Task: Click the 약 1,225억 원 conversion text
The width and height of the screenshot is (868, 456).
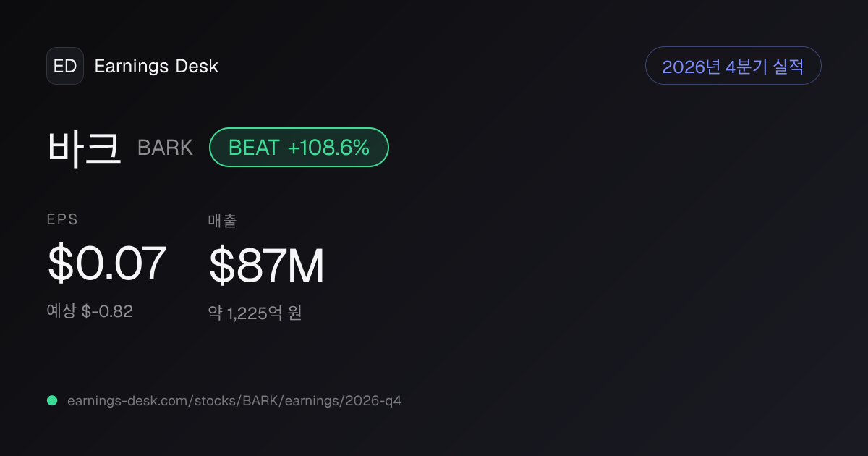Action: coord(255,313)
